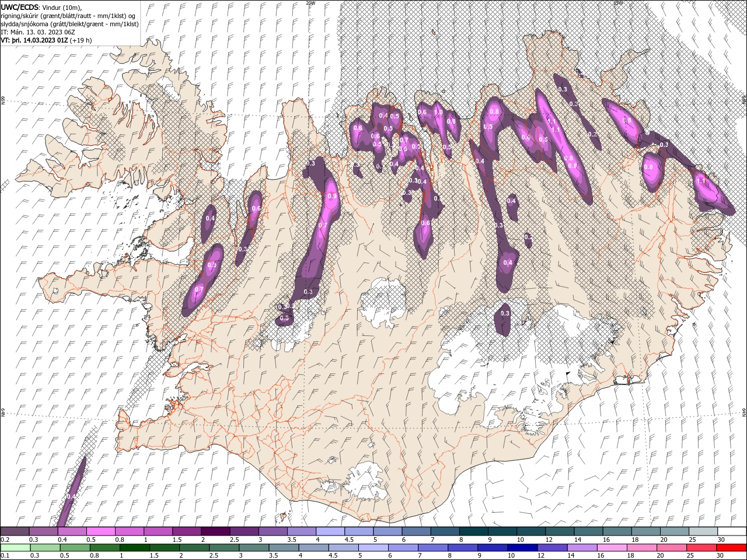Click the light periwinkle 4 swatch in upper legend
Screen dimensions: 747x560
tap(330, 531)
